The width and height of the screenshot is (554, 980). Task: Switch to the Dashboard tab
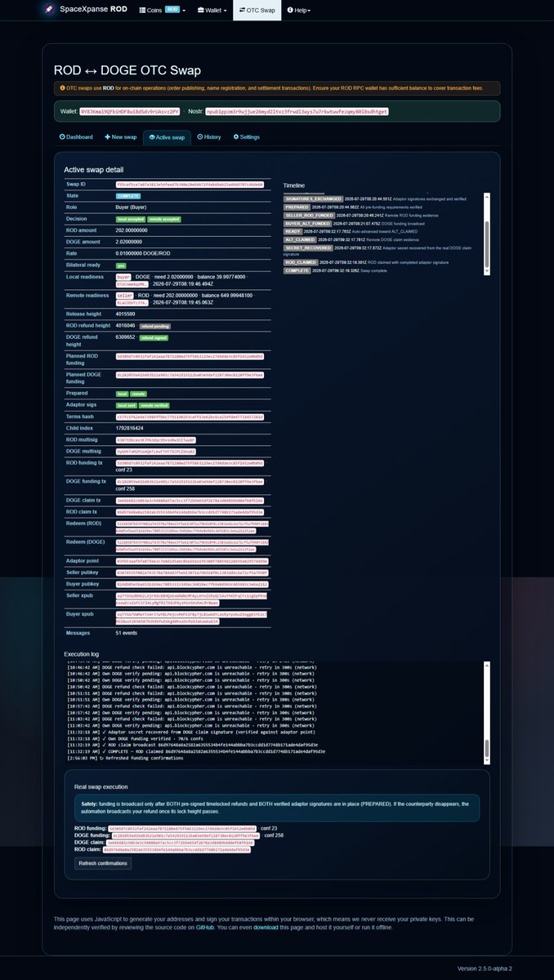click(76, 137)
